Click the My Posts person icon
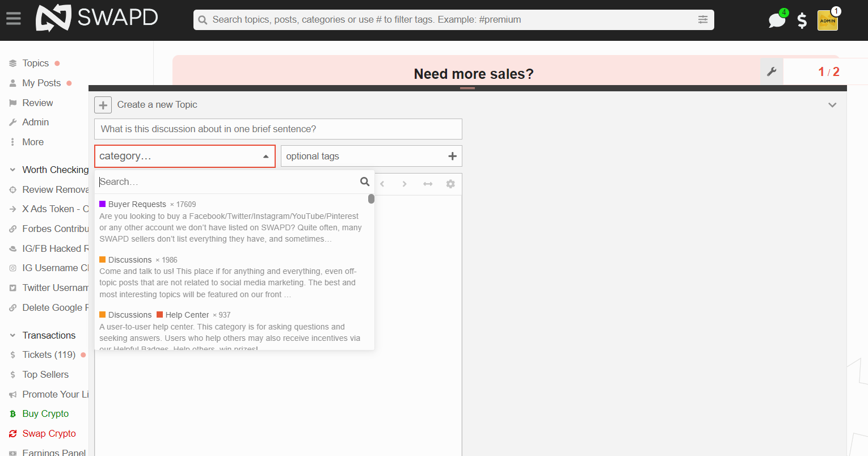The image size is (868, 456). click(12, 83)
